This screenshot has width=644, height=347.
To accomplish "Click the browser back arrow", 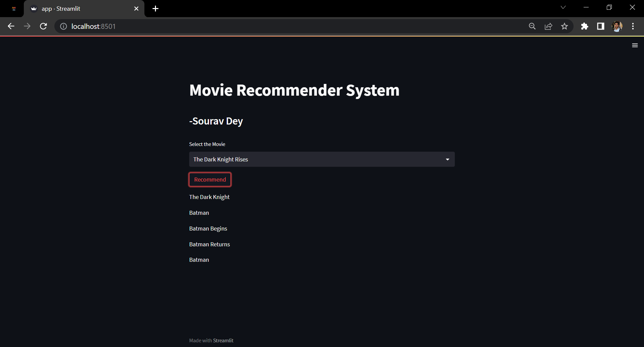I will click(x=11, y=26).
